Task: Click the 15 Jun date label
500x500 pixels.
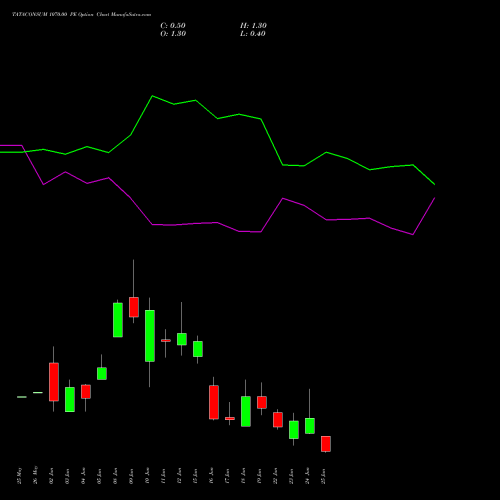Action: (x=196, y=476)
